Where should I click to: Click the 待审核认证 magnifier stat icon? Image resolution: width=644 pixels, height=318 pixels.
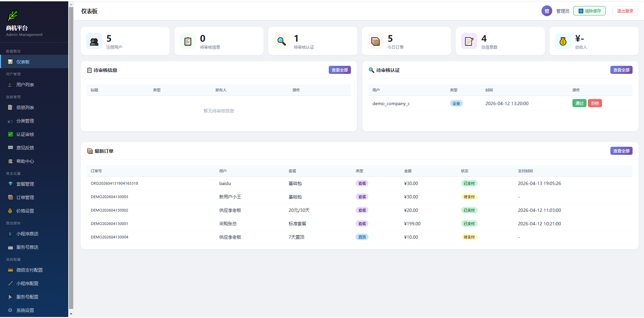click(x=282, y=41)
